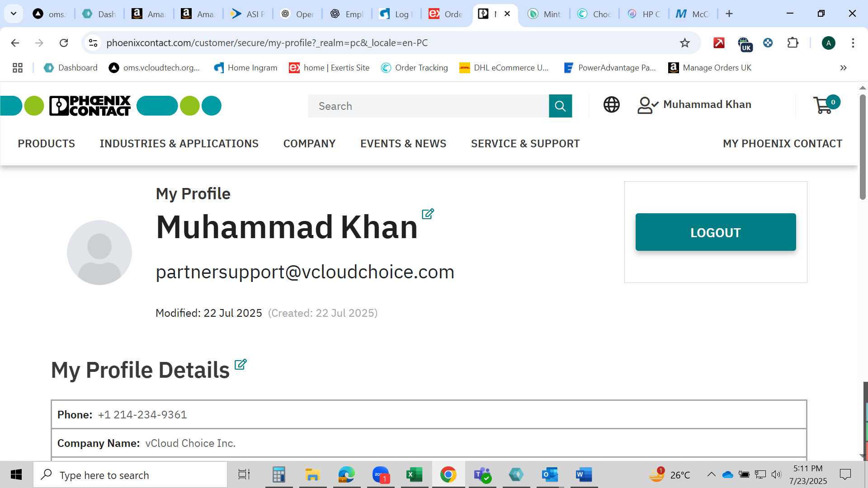Image resolution: width=868 pixels, height=488 pixels.
Task: Click the browser address bar URL
Action: (x=267, y=43)
